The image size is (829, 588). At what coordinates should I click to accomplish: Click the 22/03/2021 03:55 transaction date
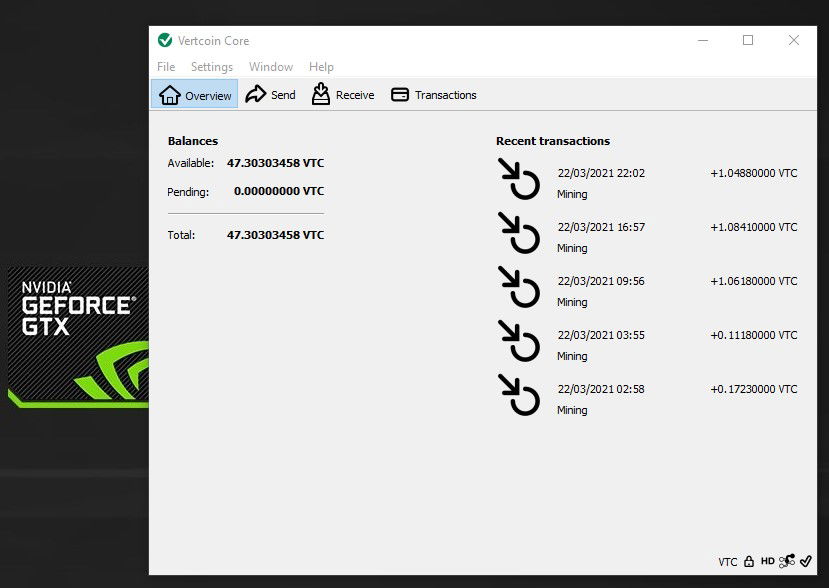601,335
